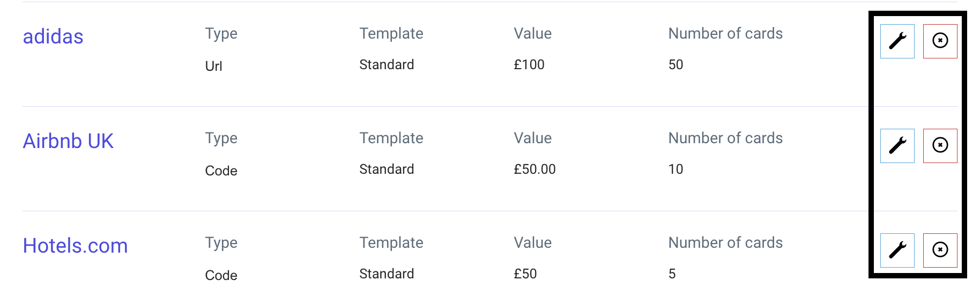Open the adidas link
This screenshot has width=980, height=295.
53,36
